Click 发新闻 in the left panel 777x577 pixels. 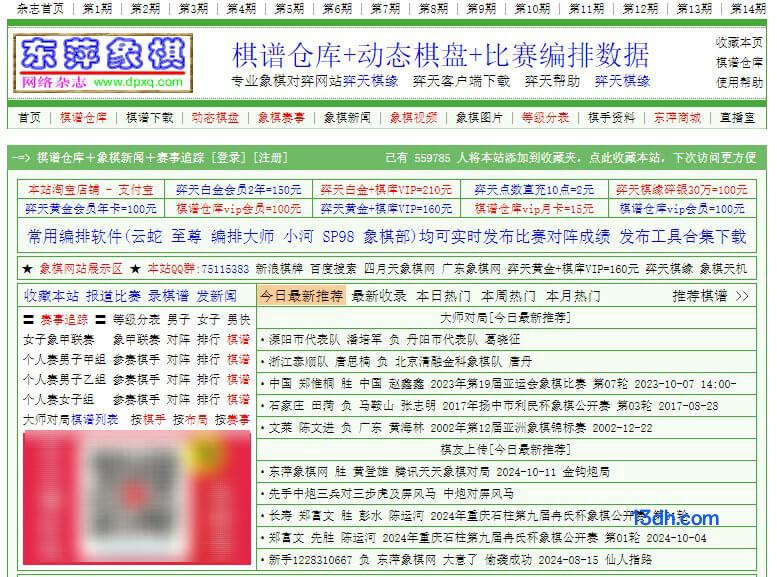click(x=216, y=296)
